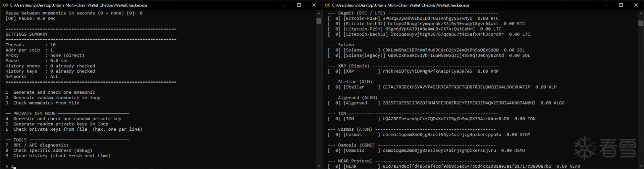
Task: Click the XRP address starting with rNck7
Action: coord(427,71)
